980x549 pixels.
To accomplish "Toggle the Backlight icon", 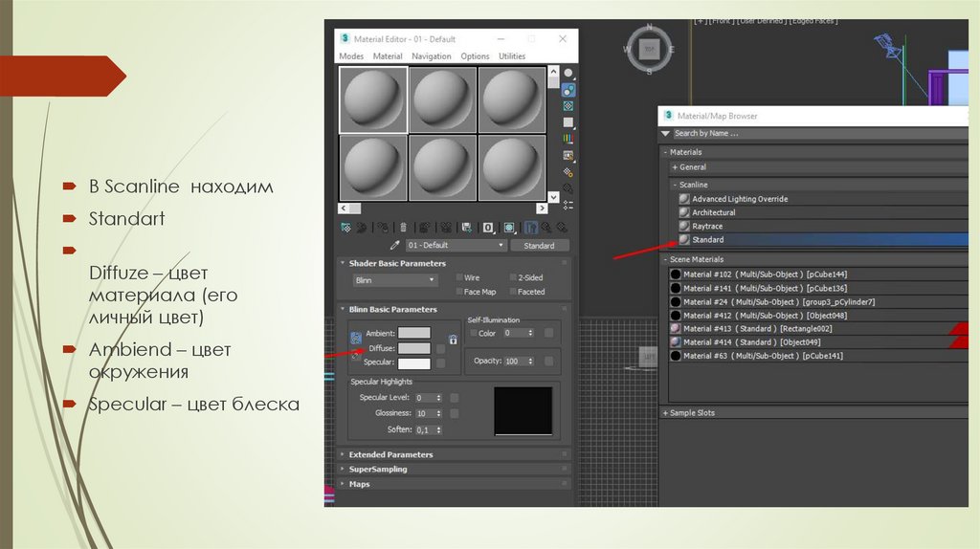I will pos(568,90).
